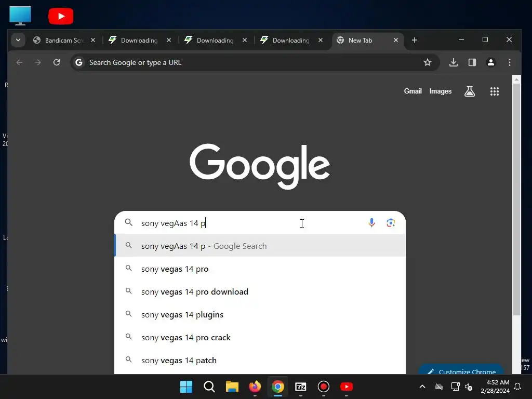Open Windows taskbar search

[x=209, y=387]
